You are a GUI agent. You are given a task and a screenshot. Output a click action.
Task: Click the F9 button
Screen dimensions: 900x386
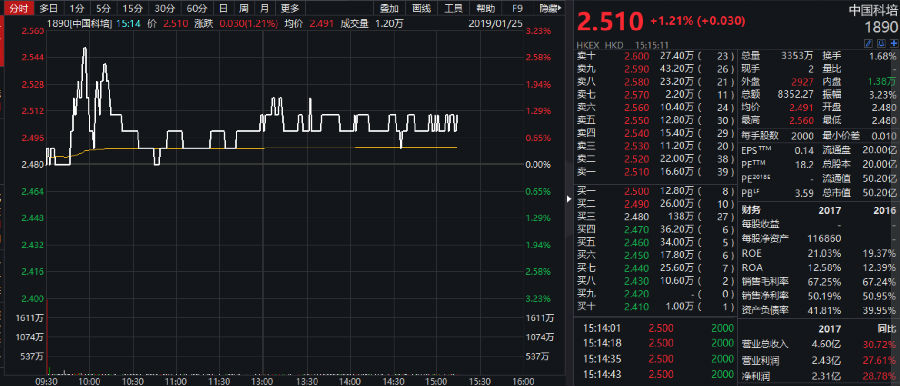[517, 8]
